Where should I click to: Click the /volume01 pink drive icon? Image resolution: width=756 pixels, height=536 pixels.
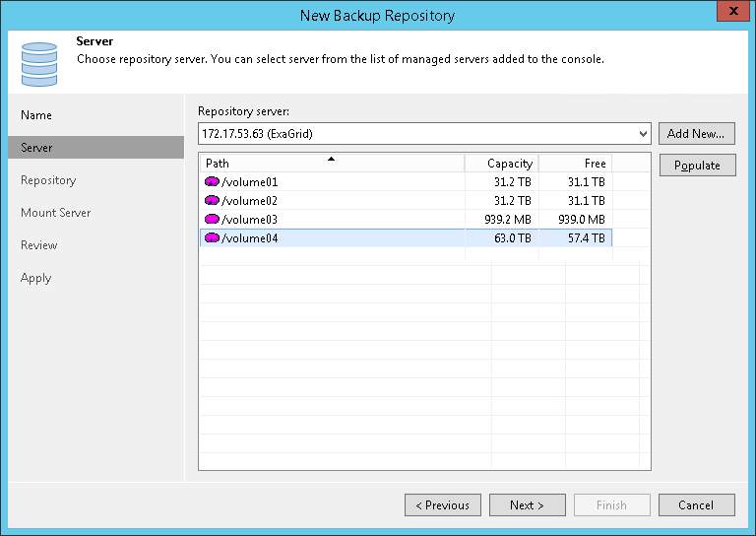coord(213,182)
